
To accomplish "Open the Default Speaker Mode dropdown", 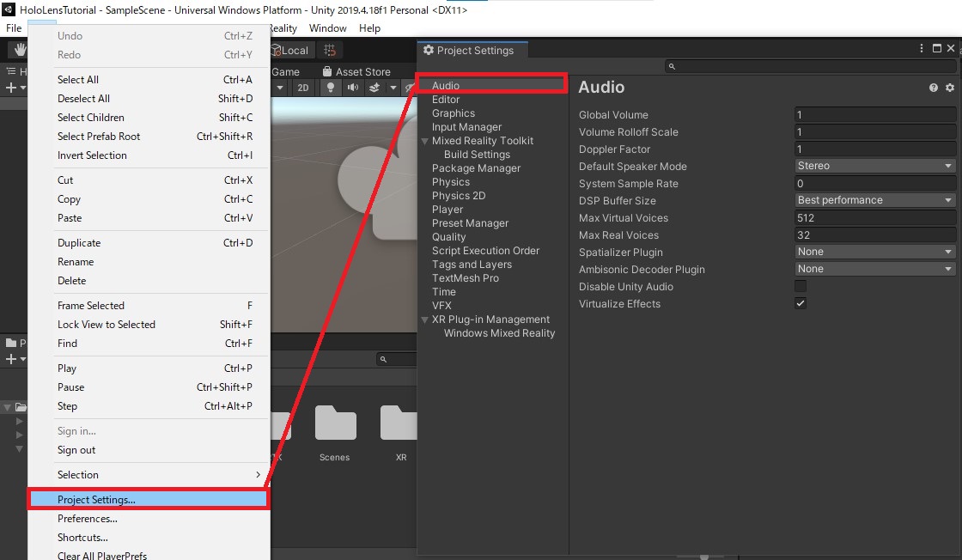I will click(875, 166).
